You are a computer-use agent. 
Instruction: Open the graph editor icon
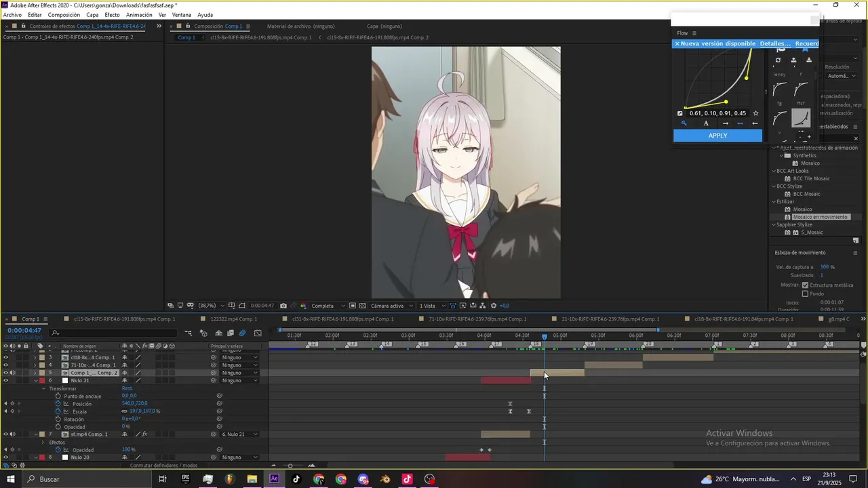point(258,333)
